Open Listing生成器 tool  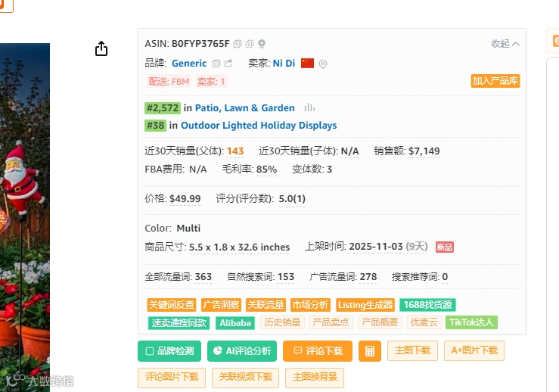tap(365, 305)
